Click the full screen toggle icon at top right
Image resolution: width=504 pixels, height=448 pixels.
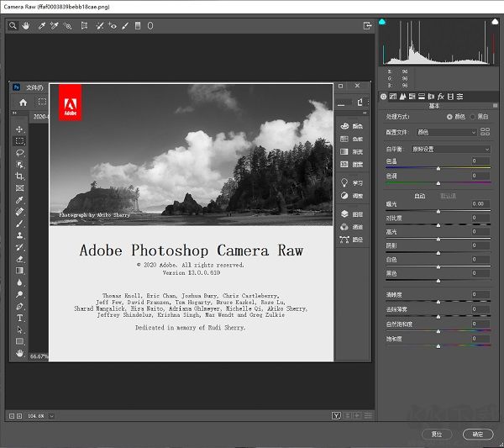click(x=366, y=26)
